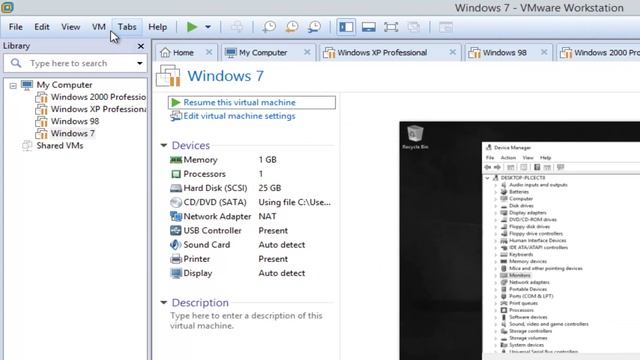Click the Printer device icon

(x=176, y=259)
